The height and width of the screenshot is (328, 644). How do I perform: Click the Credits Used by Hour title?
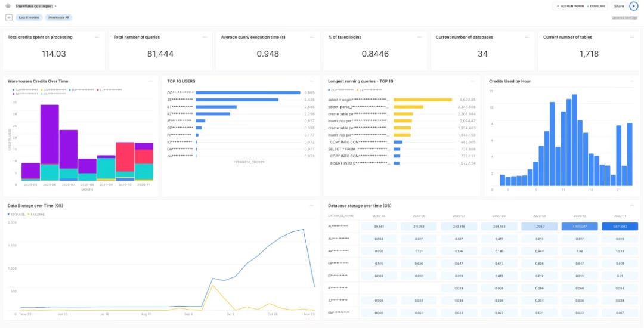(510, 81)
